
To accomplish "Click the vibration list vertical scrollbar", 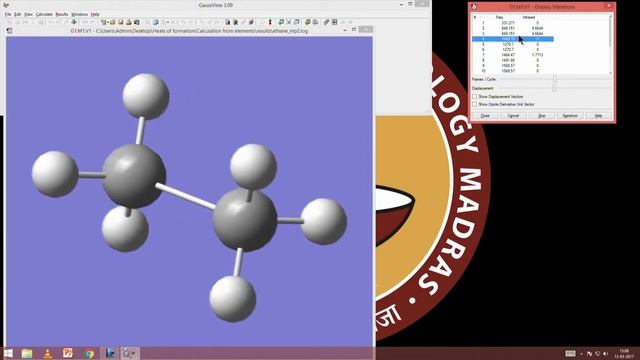I will [611, 44].
